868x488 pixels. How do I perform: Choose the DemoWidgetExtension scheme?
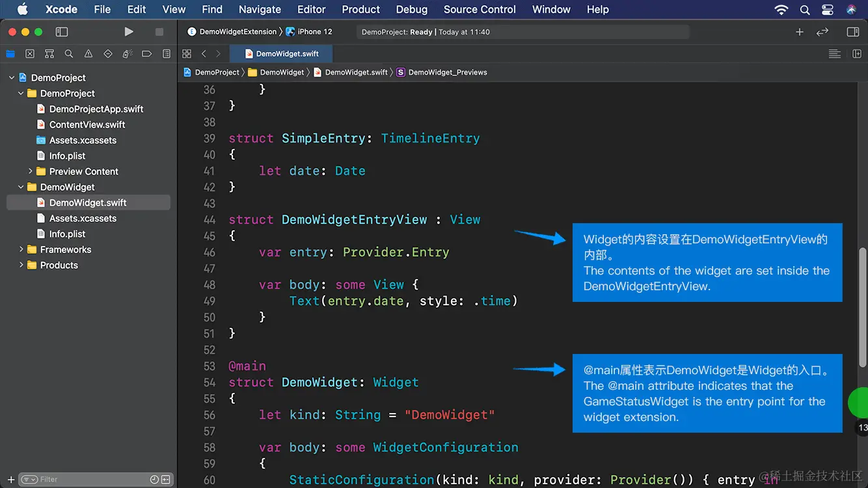tap(232, 31)
